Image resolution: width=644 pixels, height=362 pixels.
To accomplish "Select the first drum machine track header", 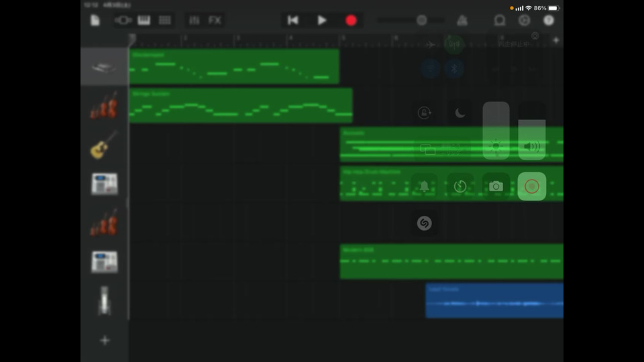I will click(x=105, y=184).
